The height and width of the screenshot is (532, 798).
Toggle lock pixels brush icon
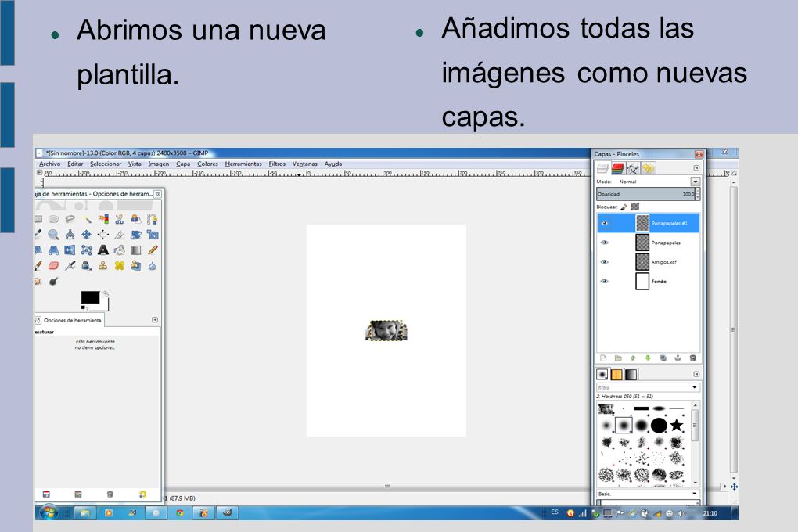[x=624, y=207]
